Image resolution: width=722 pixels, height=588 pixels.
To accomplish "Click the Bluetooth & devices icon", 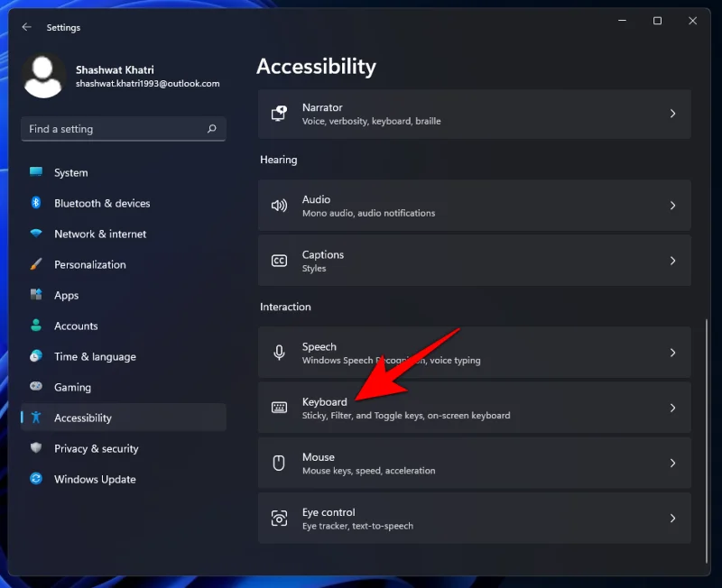I will pyautogui.click(x=34, y=203).
